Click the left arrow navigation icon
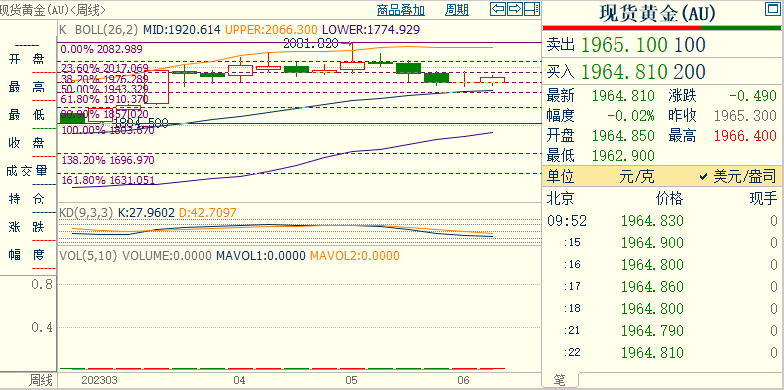This screenshot has width=784, height=390. click(498, 8)
